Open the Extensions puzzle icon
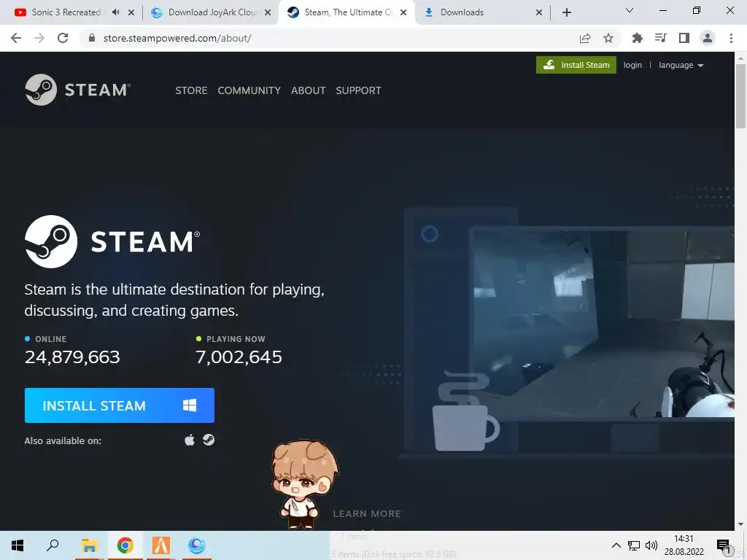The height and width of the screenshot is (560, 747). coord(637,38)
